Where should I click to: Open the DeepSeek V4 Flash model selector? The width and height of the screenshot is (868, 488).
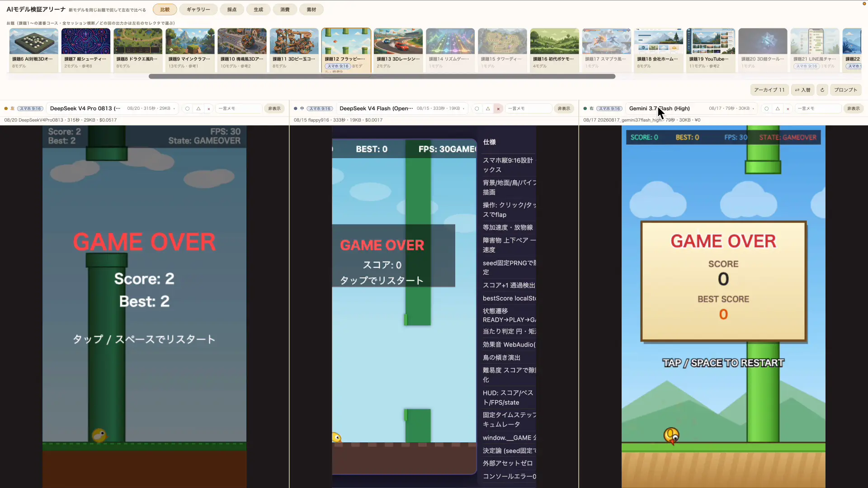tap(402, 108)
